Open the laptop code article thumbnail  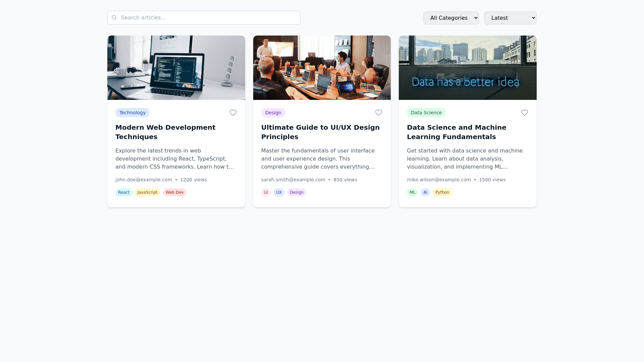click(176, 68)
